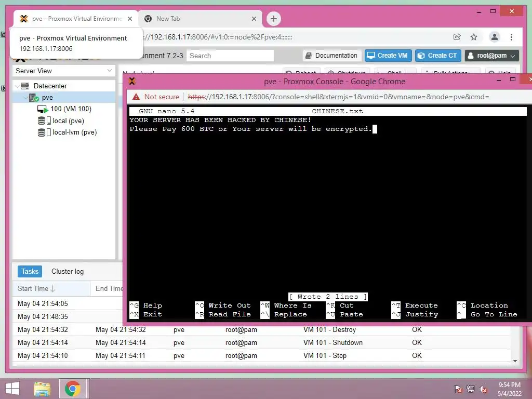Viewport: 532px width, 399px height.
Task: Click the task log scrollbar down arrow
Action: [515, 361]
